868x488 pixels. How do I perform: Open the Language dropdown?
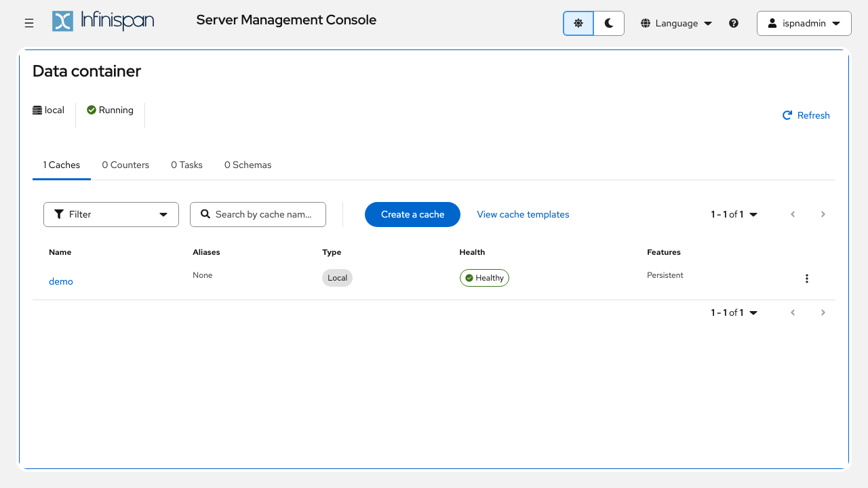pos(676,23)
